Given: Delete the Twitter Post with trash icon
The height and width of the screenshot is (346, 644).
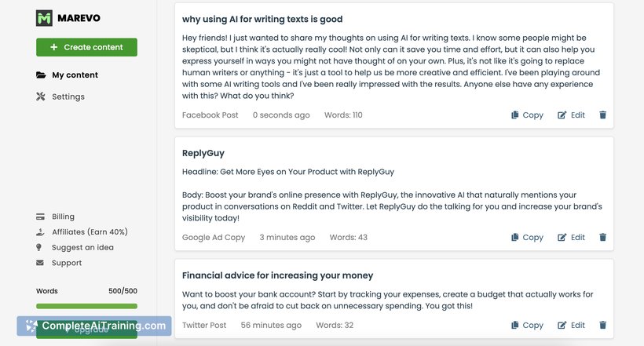Looking at the screenshot, I should tap(602, 325).
